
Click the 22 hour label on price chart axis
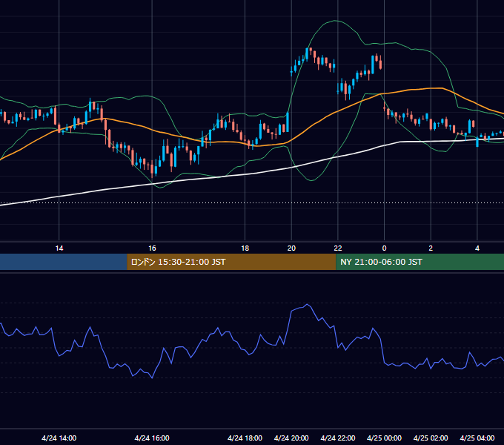tap(338, 248)
